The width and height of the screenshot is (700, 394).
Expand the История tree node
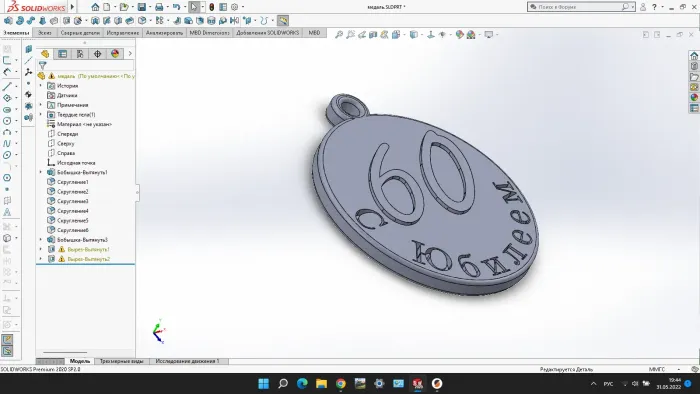click(41, 86)
